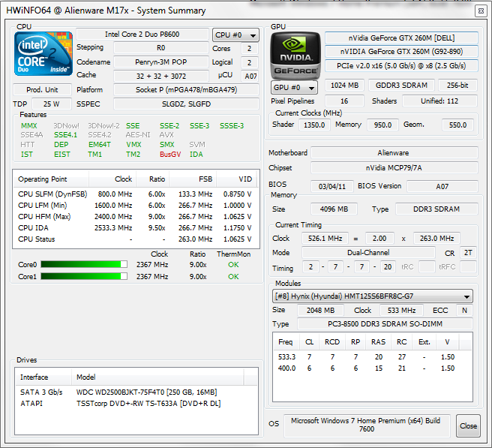
Task: Click the Penryn-3M POP codename field
Action: point(161,62)
